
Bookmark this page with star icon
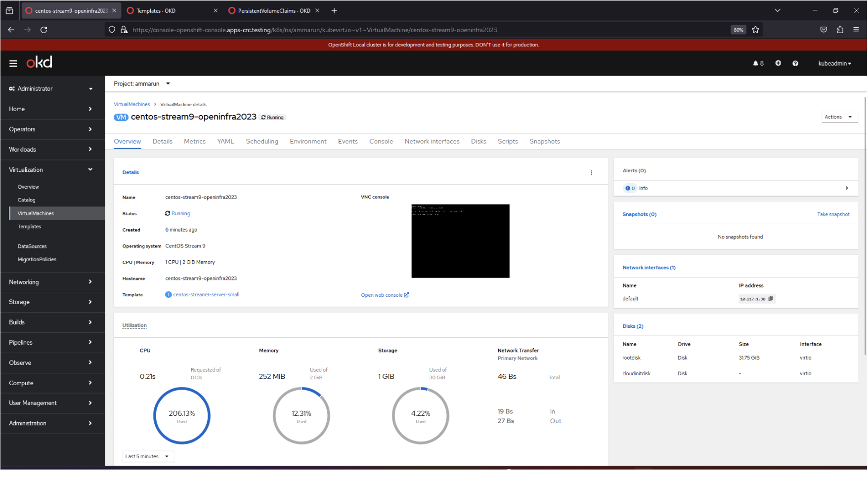(x=755, y=30)
